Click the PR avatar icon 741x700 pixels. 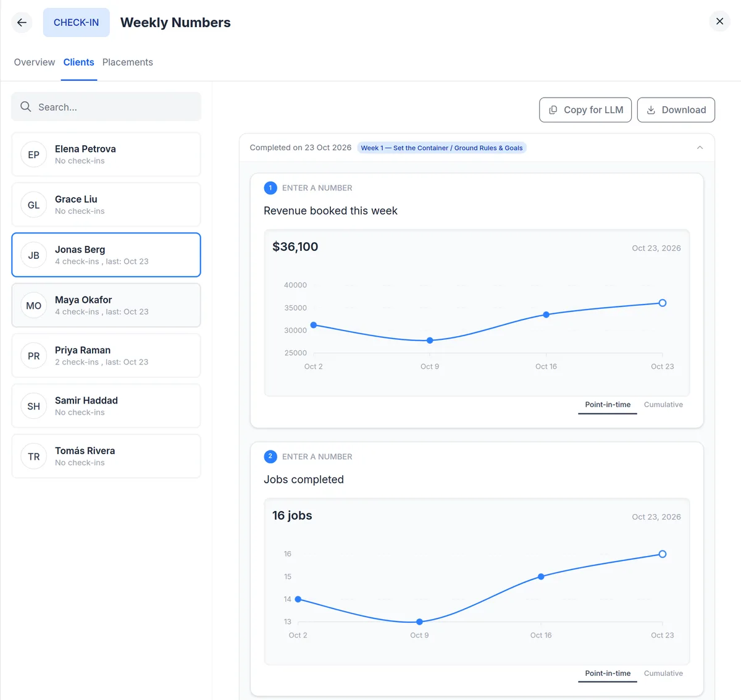coord(34,356)
